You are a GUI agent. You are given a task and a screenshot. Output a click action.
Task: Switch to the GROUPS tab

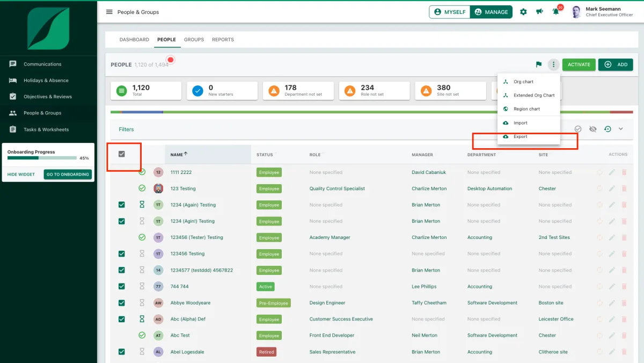pyautogui.click(x=194, y=40)
